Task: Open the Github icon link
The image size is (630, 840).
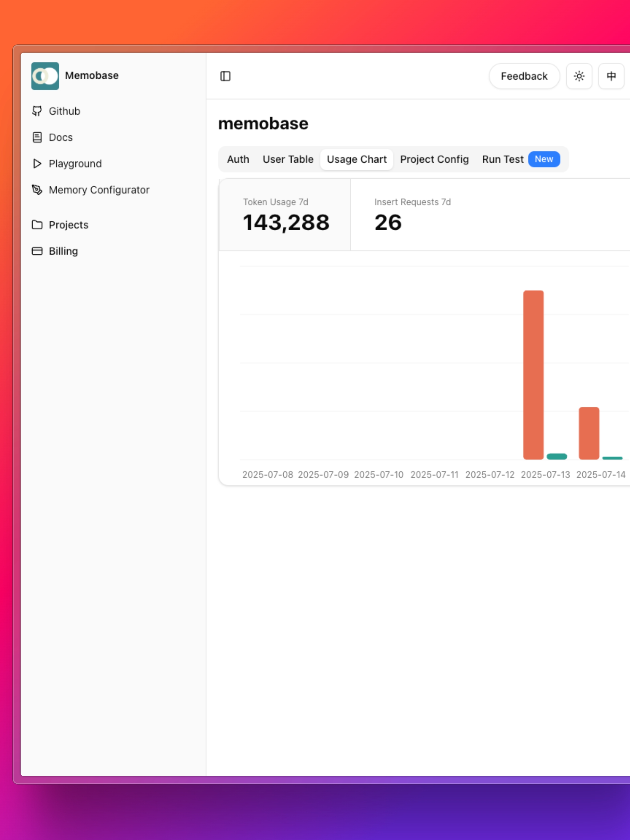Action: pos(37,111)
